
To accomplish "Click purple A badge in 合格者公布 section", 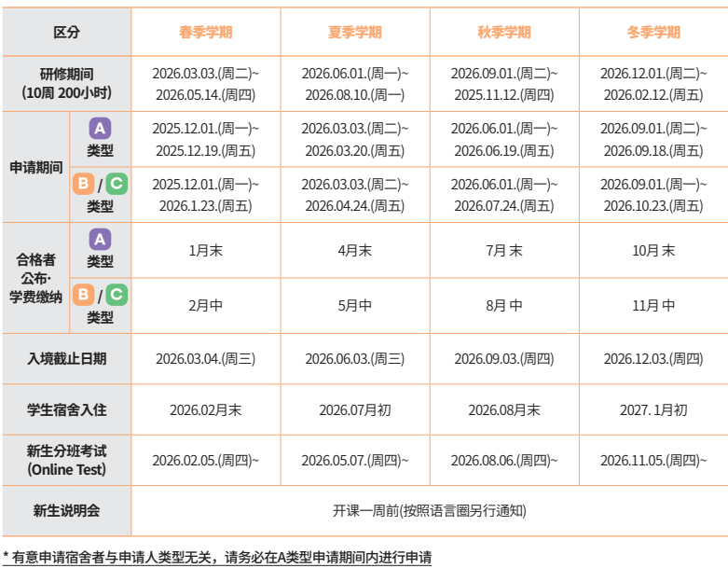I will tap(100, 239).
